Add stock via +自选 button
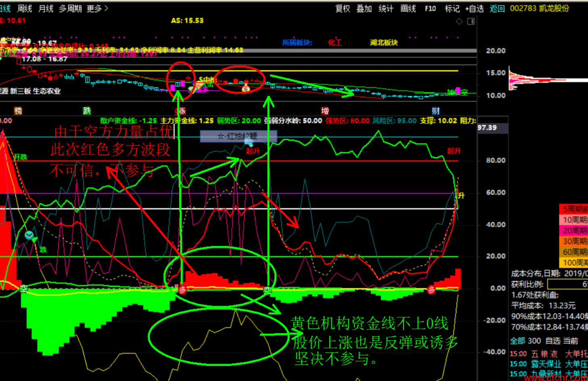This screenshot has height=381, width=588. (474, 8)
